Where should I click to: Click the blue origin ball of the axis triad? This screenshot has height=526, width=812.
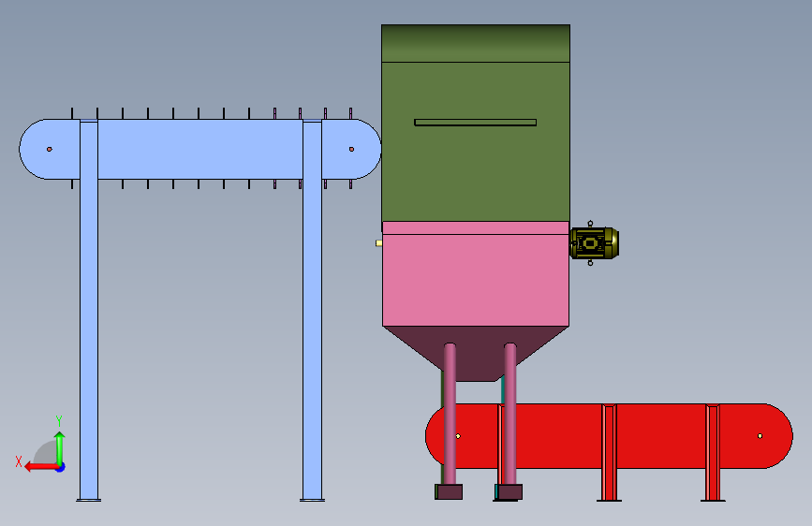[x=61, y=467]
